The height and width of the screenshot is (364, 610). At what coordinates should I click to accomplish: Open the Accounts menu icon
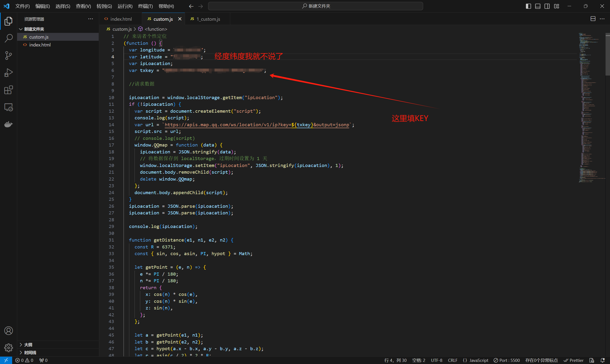point(9,331)
